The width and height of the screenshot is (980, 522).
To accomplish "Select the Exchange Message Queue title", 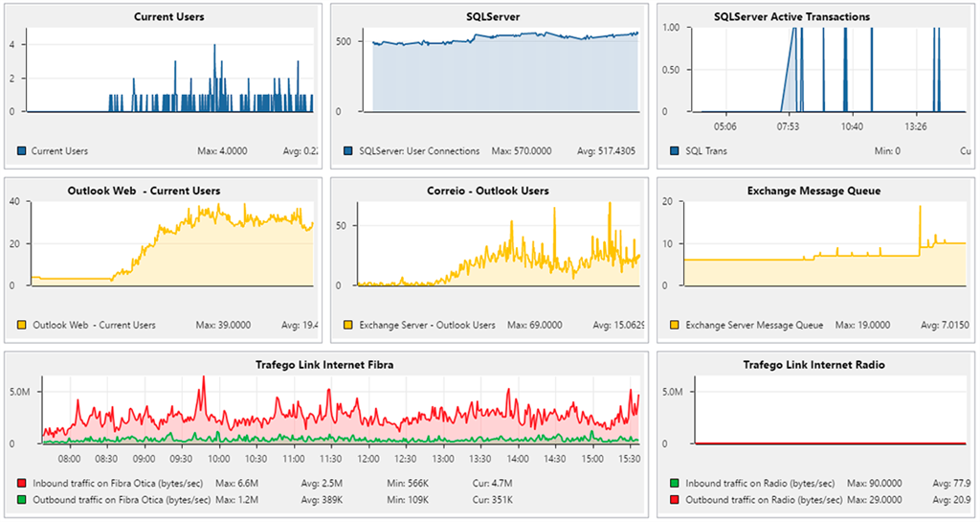I will pyautogui.click(x=813, y=191).
